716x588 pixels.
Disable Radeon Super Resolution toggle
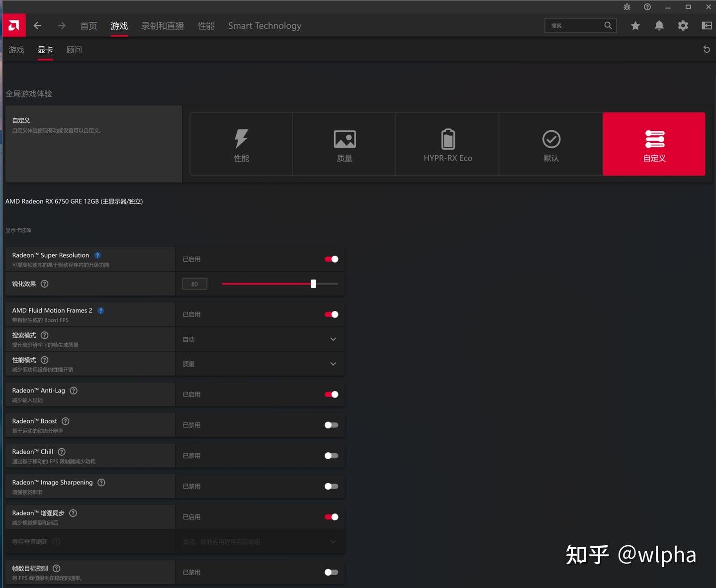331,259
